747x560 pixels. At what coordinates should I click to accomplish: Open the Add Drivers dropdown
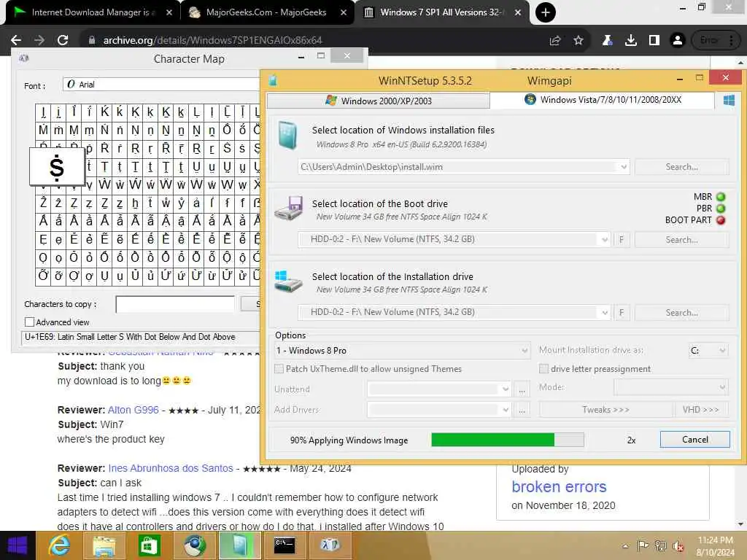coord(438,410)
